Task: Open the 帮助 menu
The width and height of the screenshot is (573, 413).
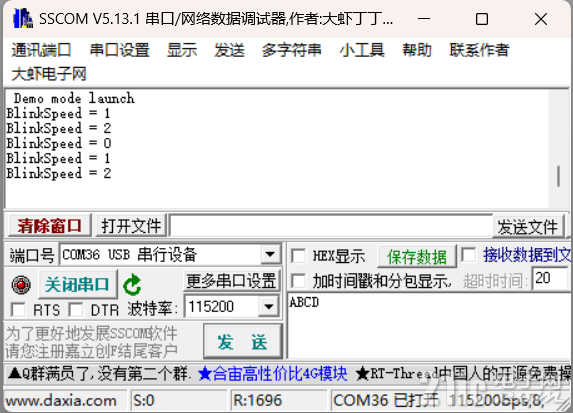Action: [417, 50]
